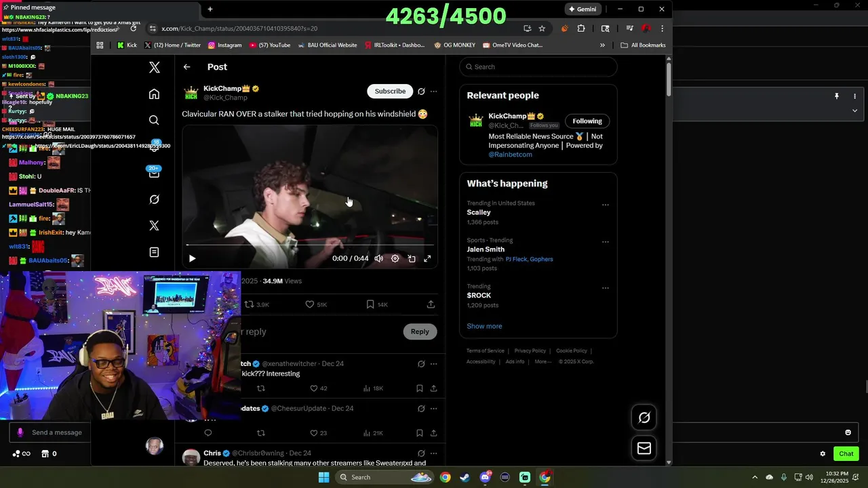
Task: Click Grok icon on KickChamp's post
Action: pos(421,91)
